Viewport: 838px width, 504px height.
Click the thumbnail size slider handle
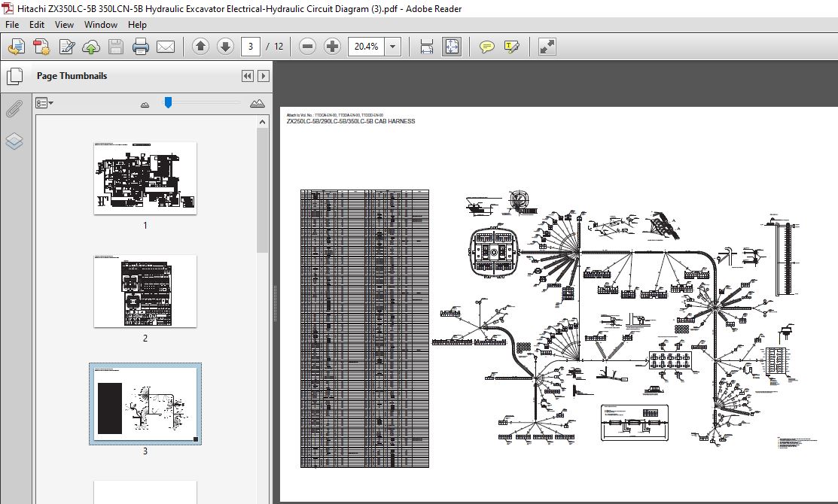point(169,102)
